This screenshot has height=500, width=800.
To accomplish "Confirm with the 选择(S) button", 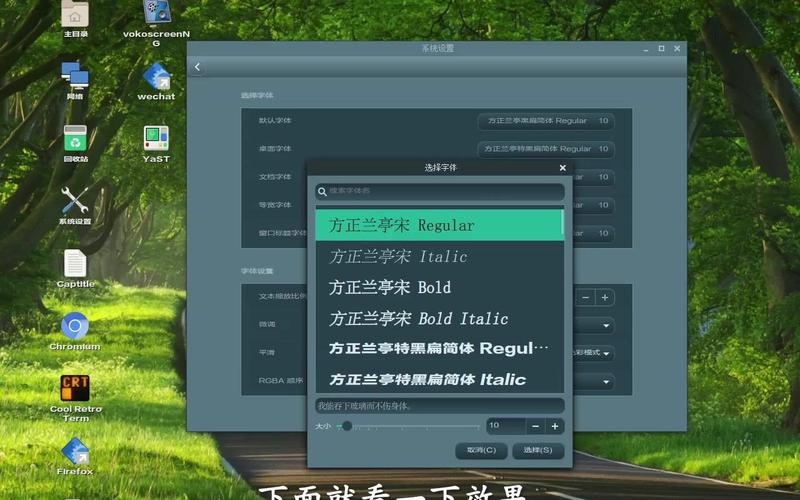I will [538, 451].
